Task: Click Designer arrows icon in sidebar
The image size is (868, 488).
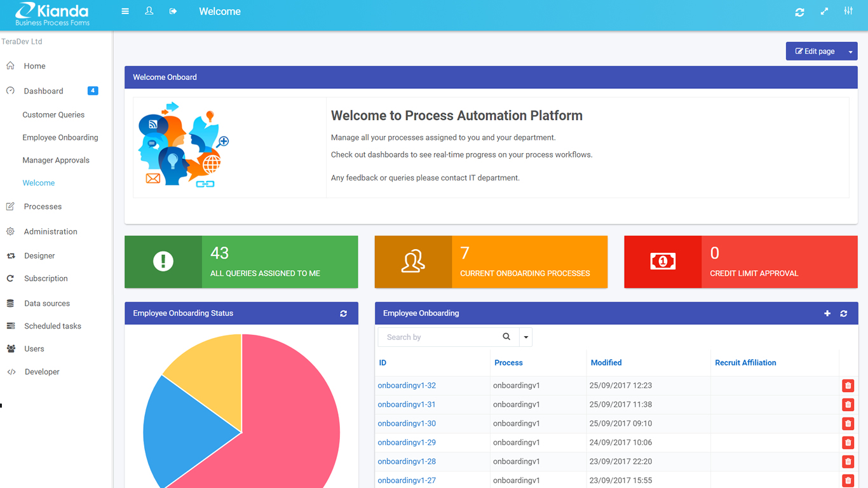Action: pos(11,255)
